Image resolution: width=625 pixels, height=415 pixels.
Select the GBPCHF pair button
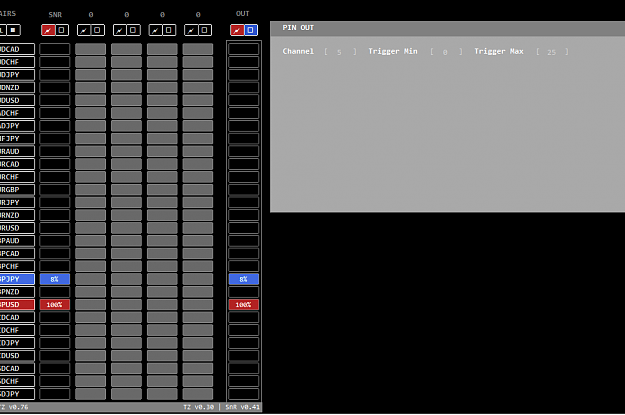click(17, 266)
